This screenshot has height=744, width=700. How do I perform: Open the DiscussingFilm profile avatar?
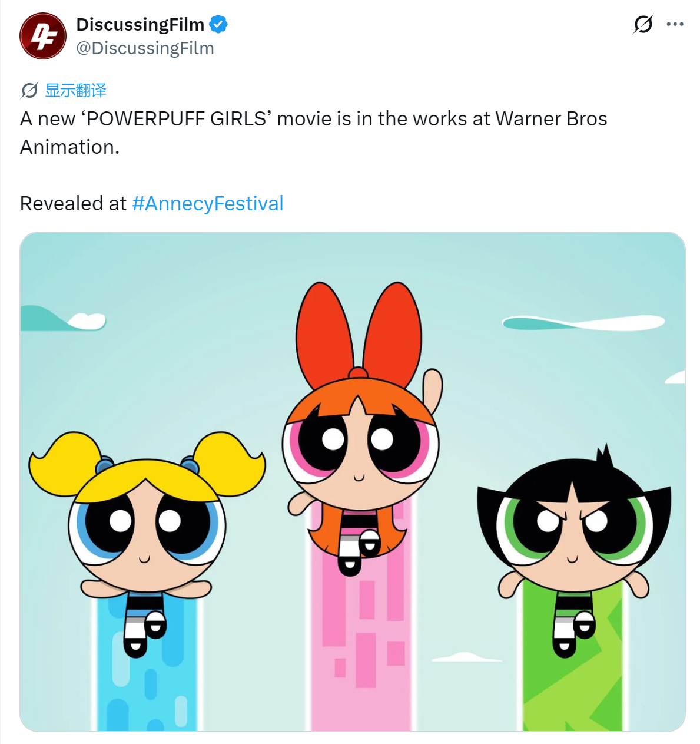coord(43,36)
